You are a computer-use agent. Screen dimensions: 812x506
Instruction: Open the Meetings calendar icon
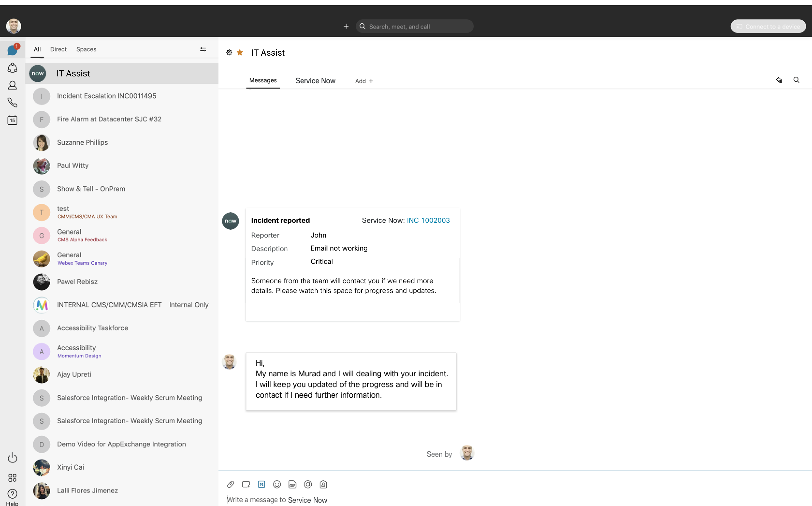[x=12, y=120]
